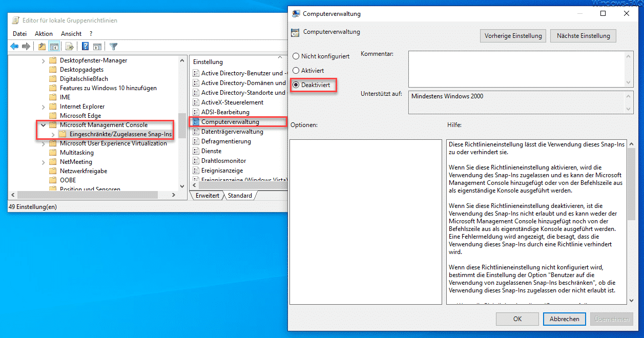Viewport: 644px width, 338px height.
Task: Confirm the dialog with OK
Action: [x=517, y=319]
